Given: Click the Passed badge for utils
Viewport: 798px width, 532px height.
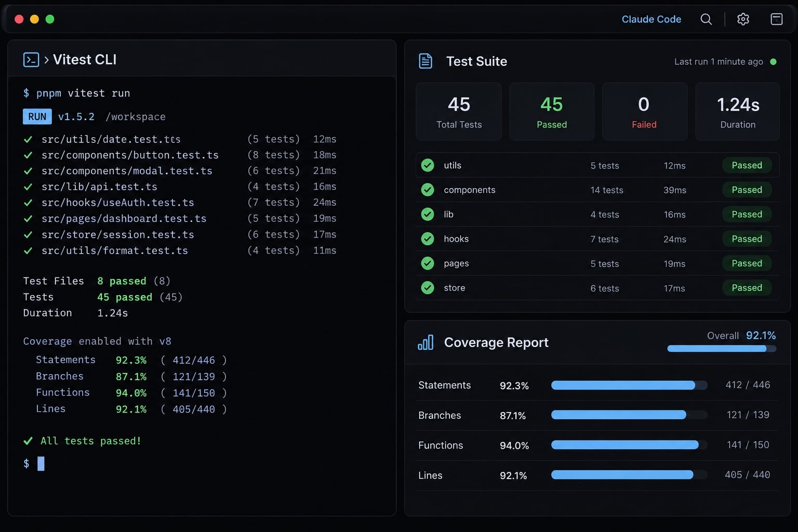Looking at the screenshot, I should coord(747,165).
